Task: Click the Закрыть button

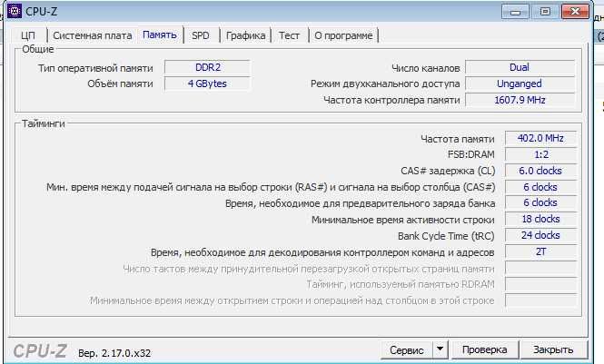Action: coord(553,349)
